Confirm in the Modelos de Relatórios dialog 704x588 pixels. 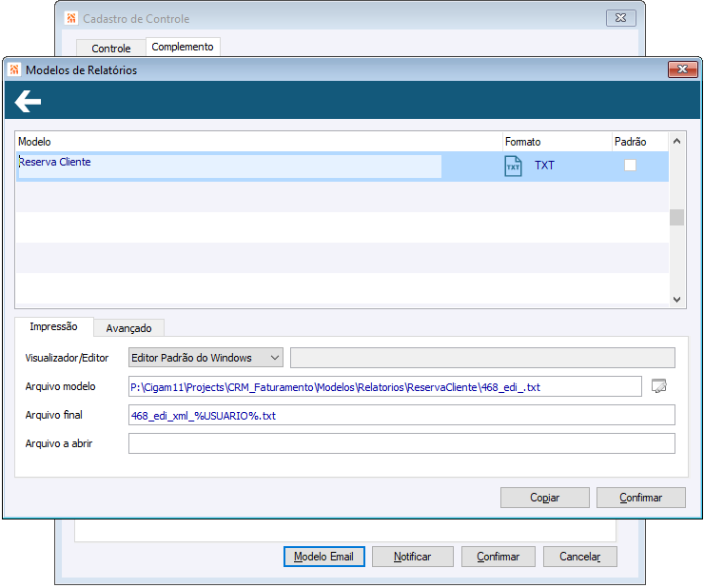coord(640,498)
